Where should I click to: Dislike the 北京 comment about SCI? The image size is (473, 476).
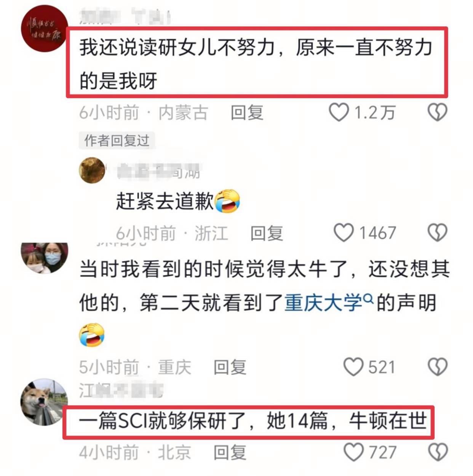pos(437,452)
